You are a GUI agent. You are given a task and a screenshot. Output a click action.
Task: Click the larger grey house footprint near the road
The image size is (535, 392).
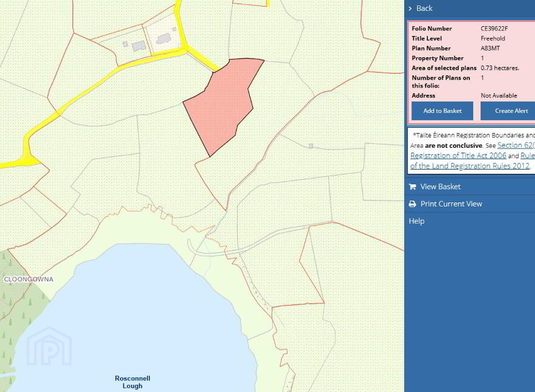pos(164,38)
